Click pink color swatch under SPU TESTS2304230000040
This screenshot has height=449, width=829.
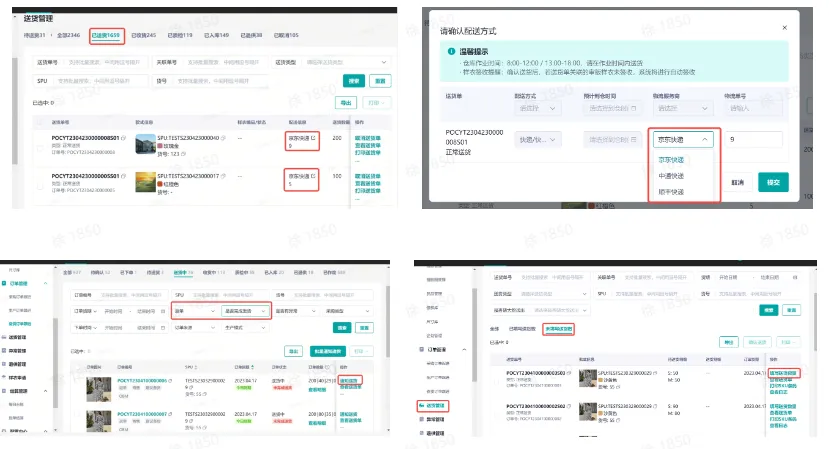160,146
